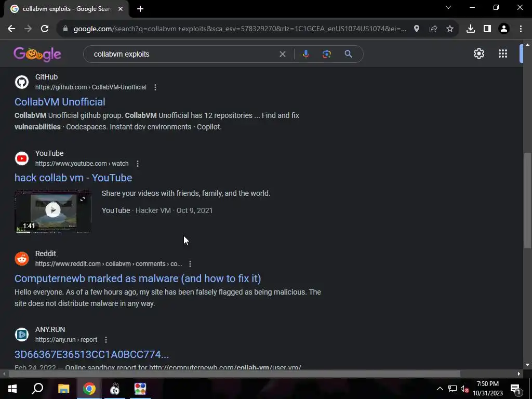Share this page via the share icon

(433, 29)
